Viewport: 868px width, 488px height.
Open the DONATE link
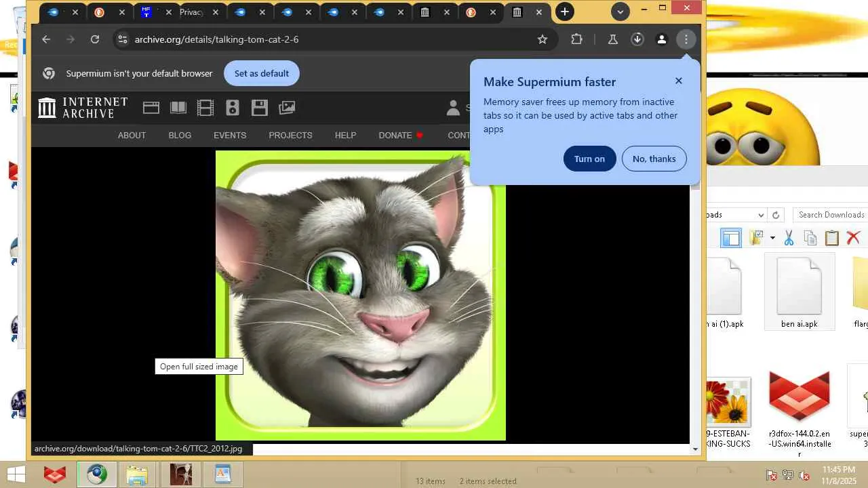tap(401, 135)
